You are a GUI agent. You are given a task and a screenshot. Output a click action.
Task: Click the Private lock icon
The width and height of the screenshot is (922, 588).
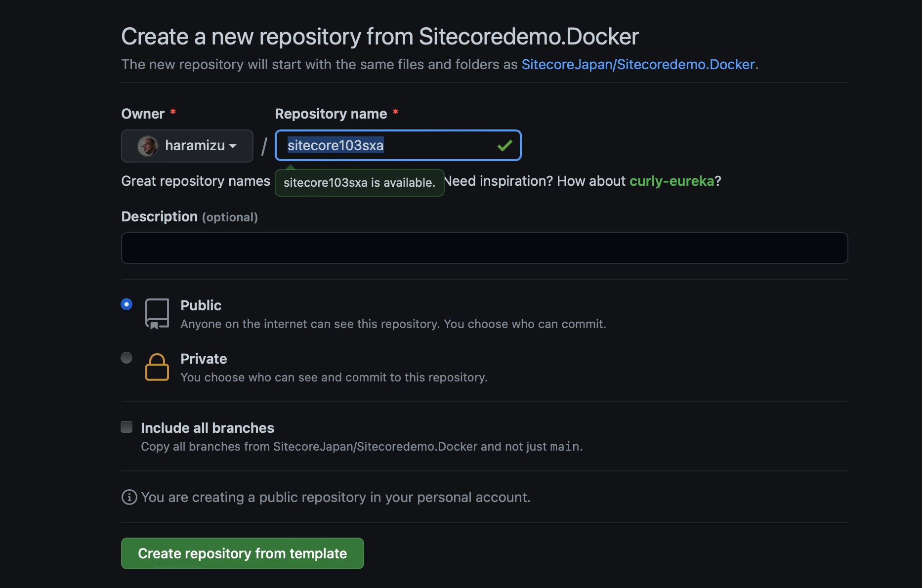pyautogui.click(x=157, y=367)
